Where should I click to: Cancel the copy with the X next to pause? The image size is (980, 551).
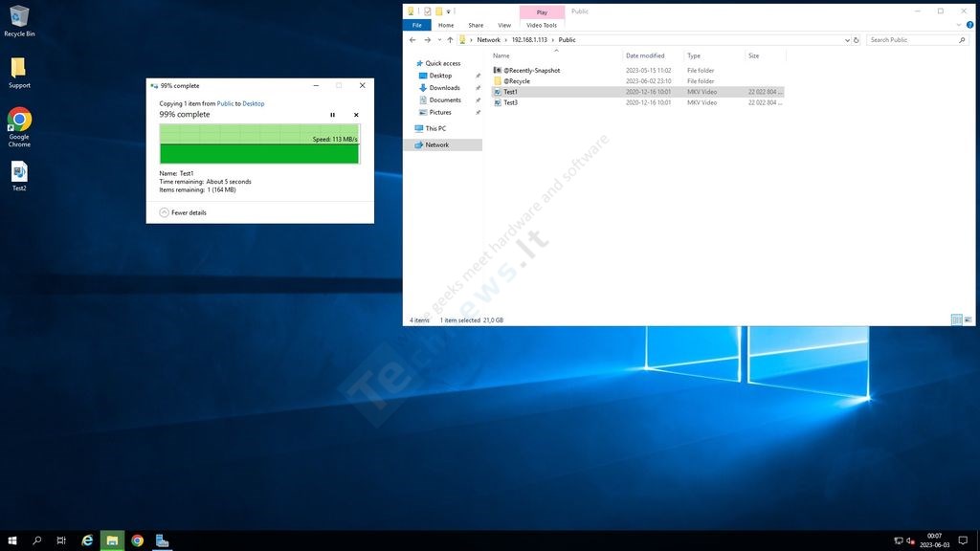click(356, 115)
